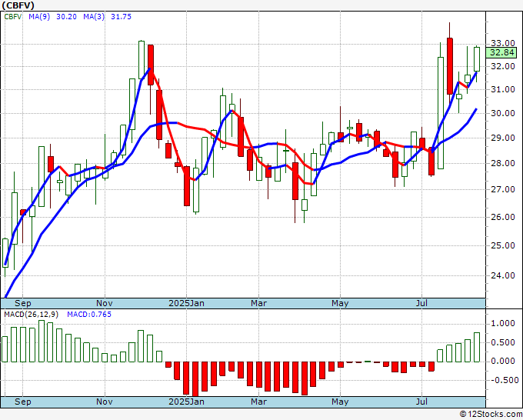
Task: Click the Mar label on MACD axis
Action: 259,402
